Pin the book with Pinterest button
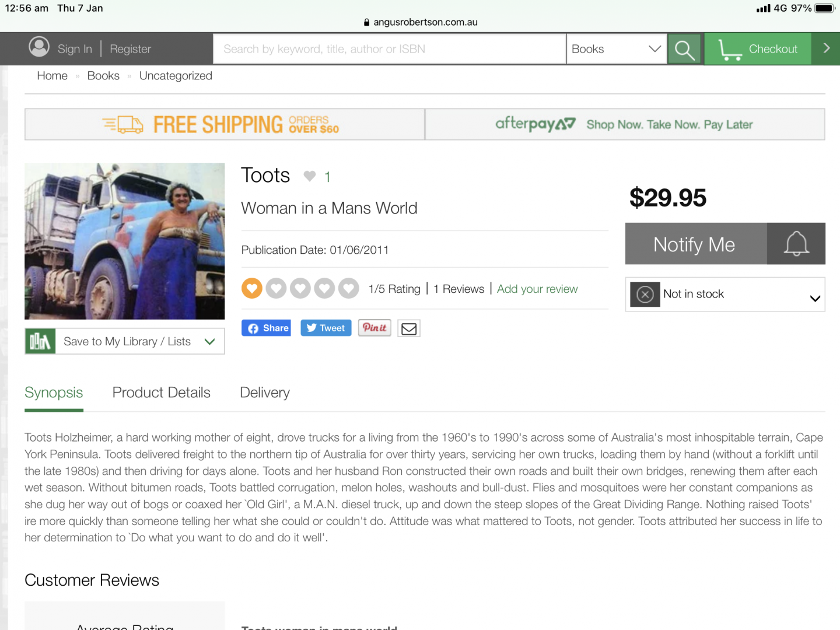Viewport: 840px width, 630px height. (374, 328)
